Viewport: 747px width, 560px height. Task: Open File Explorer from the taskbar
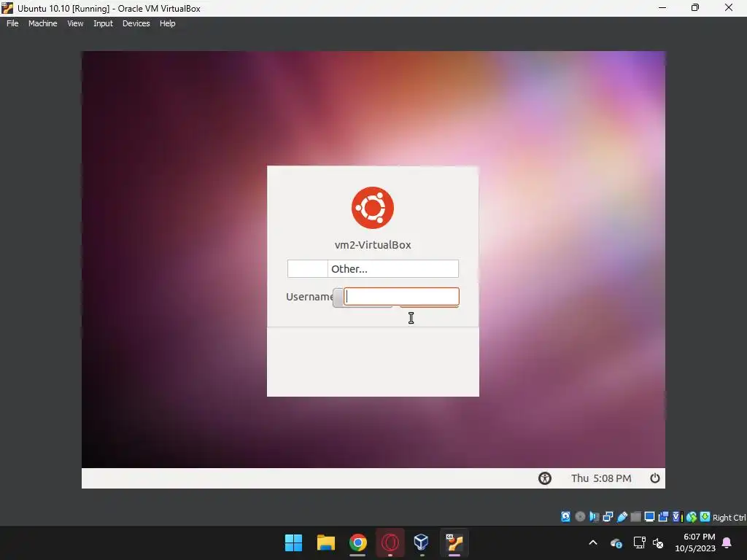click(326, 542)
